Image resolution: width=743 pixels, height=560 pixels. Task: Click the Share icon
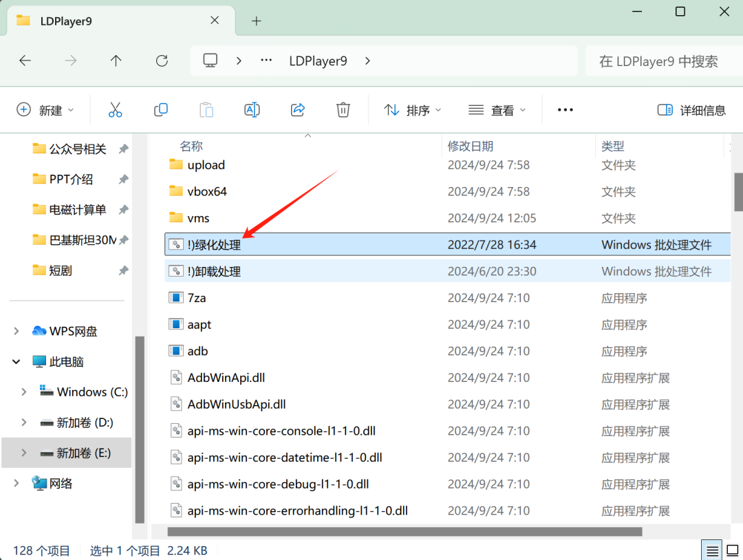click(x=298, y=110)
